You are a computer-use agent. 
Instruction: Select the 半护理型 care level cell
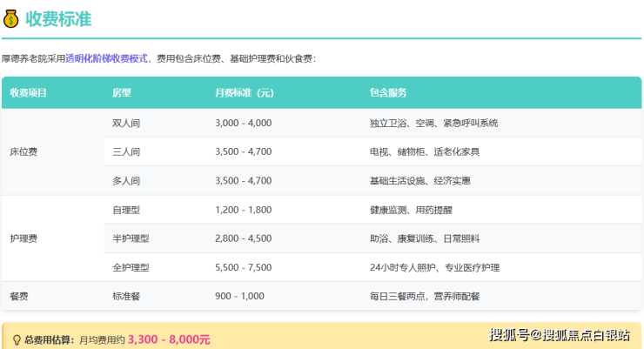[x=131, y=238]
